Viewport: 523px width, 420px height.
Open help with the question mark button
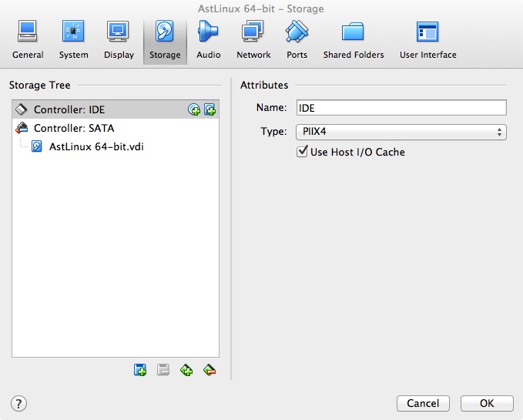[18, 404]
